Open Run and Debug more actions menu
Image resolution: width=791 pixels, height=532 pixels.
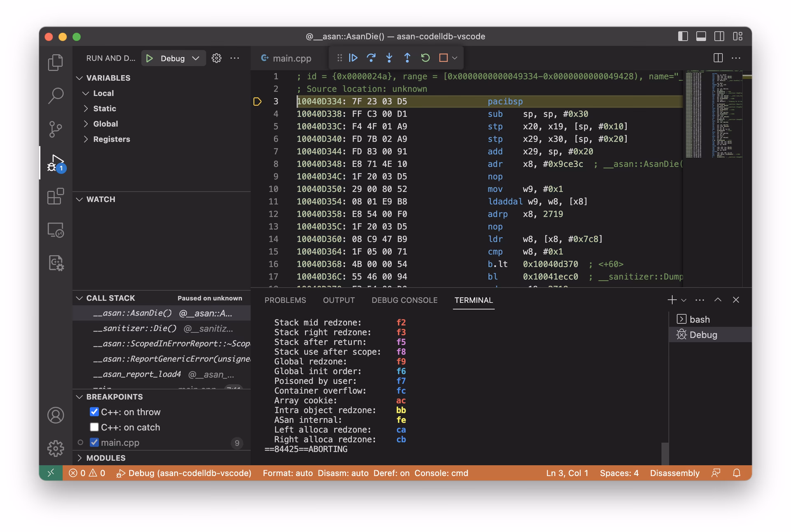pos(235,58)
